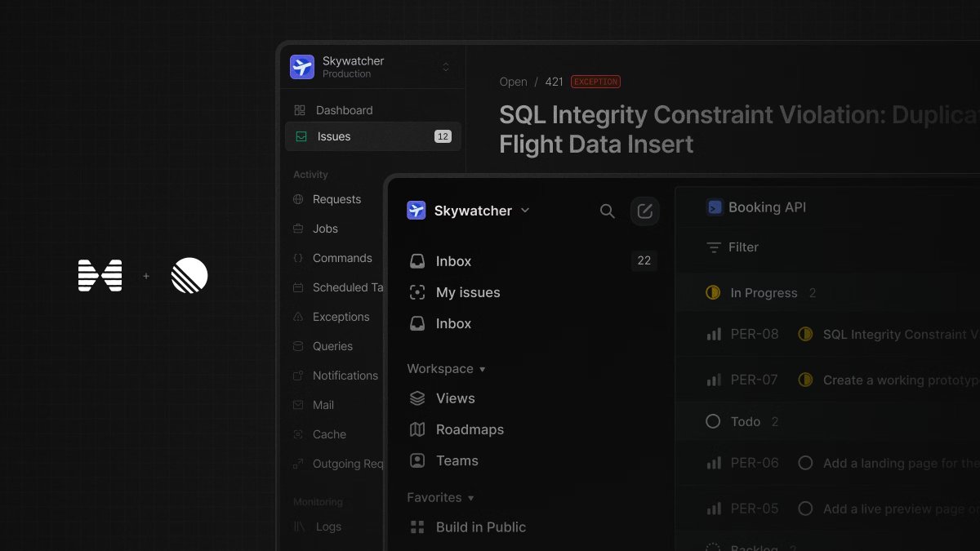Open Teams in sidebar
Image resolution: width=980 pixels, height=551 pixels.
tap(457, 460)
